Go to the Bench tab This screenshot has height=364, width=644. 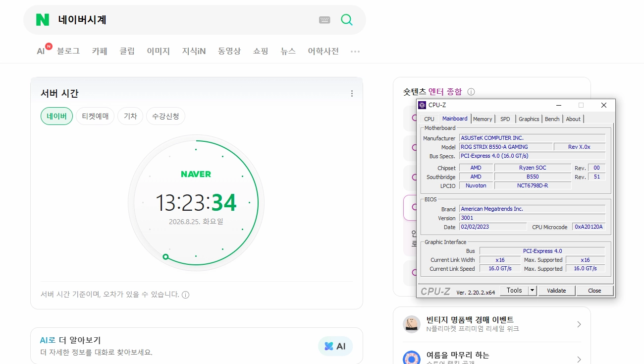point(552,119)
